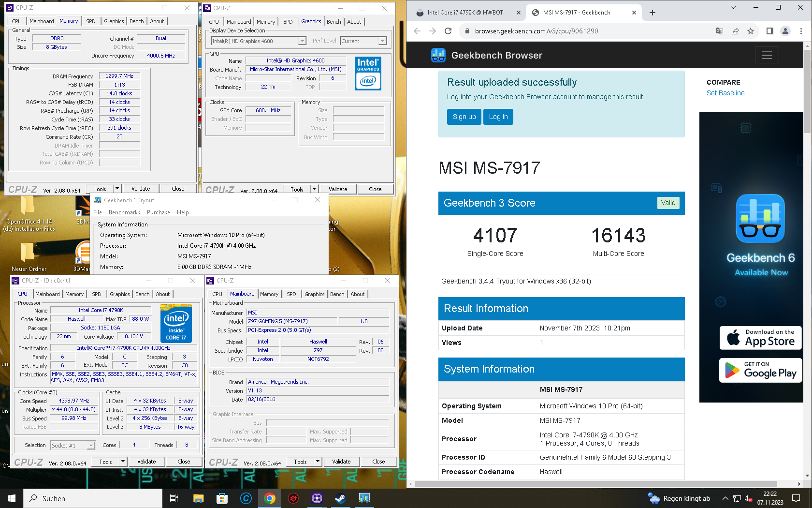Open Display Device Selection dropdown

click(259, 41)
